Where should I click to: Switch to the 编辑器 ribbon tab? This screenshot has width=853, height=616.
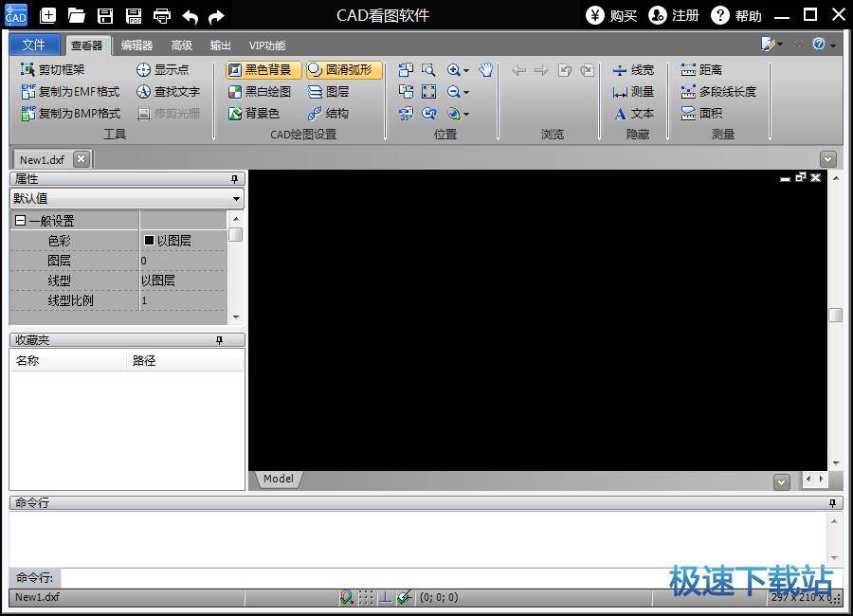coord(136,45)
